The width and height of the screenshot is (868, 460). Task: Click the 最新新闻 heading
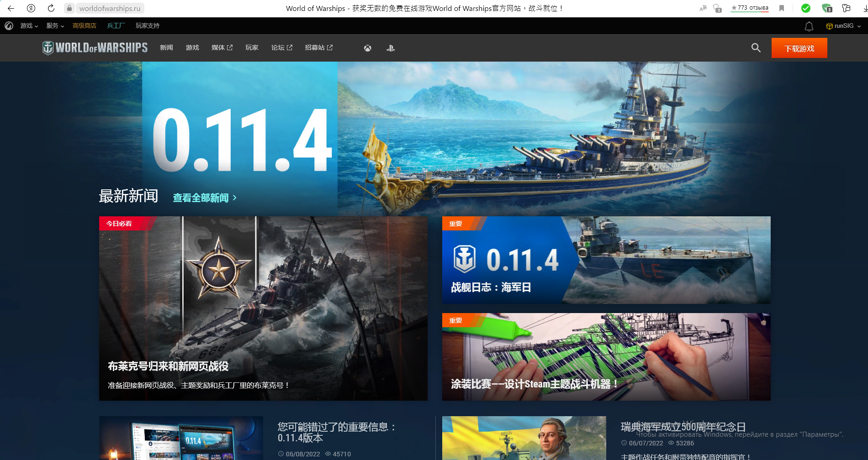128,196
